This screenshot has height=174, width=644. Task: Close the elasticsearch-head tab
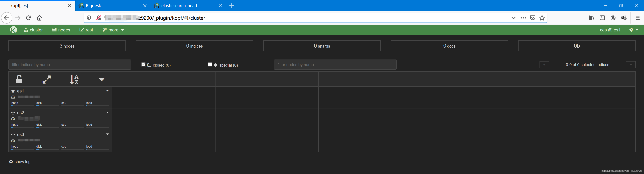tap(220, 6)
